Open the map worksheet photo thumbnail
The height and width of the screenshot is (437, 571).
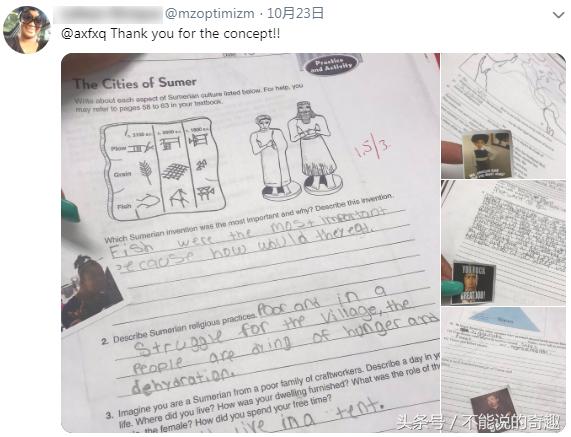pyautogui.click(x=504, y=116)
